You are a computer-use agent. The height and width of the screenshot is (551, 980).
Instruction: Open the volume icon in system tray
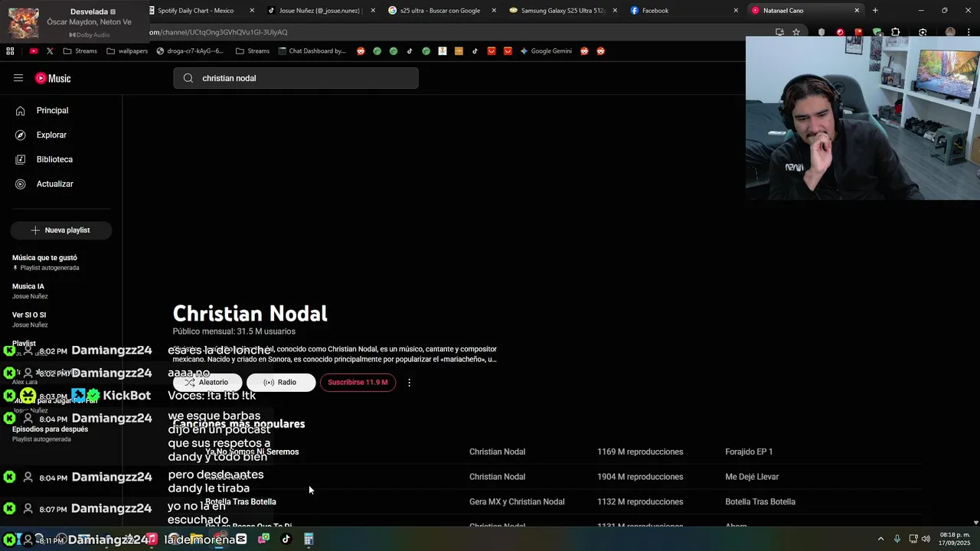pyautogui.click(x=926, y=539)
